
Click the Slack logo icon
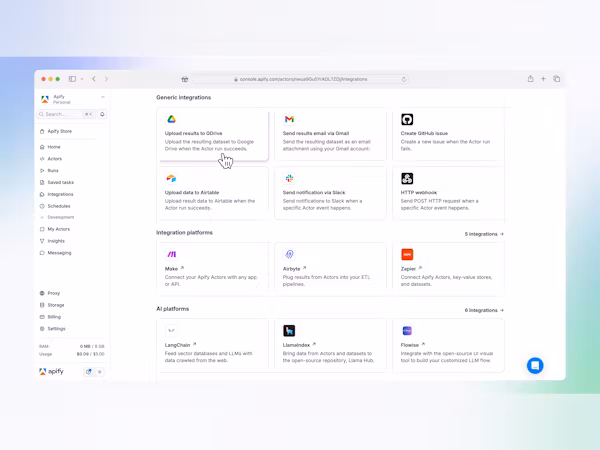289,179
